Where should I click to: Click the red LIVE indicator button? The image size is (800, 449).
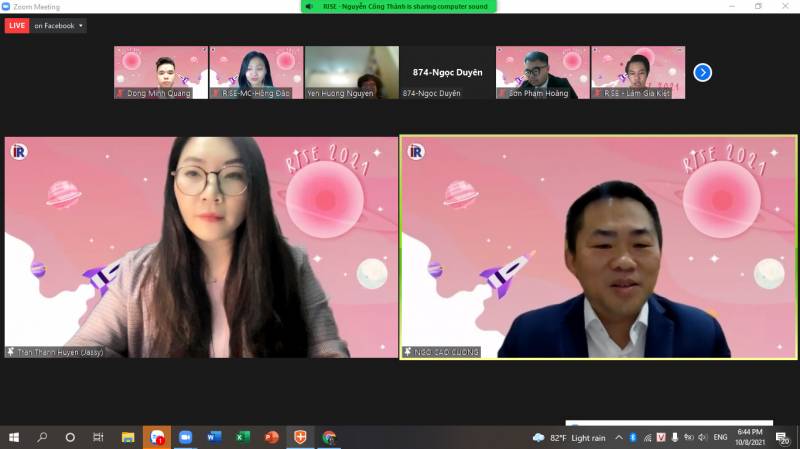point(17,26)
